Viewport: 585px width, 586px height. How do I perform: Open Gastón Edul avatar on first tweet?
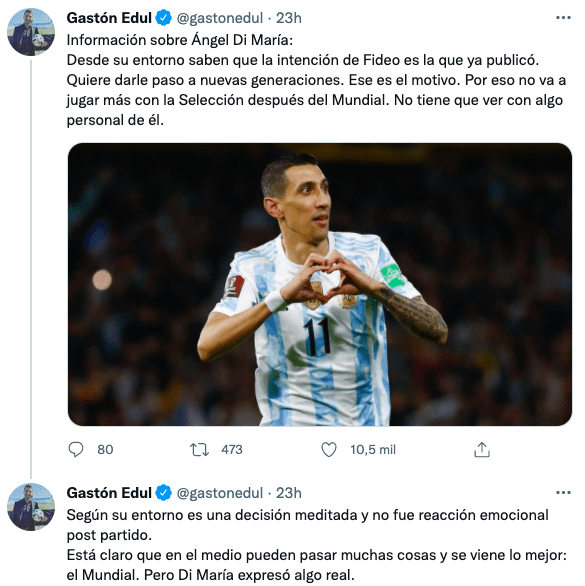[31, 32]
